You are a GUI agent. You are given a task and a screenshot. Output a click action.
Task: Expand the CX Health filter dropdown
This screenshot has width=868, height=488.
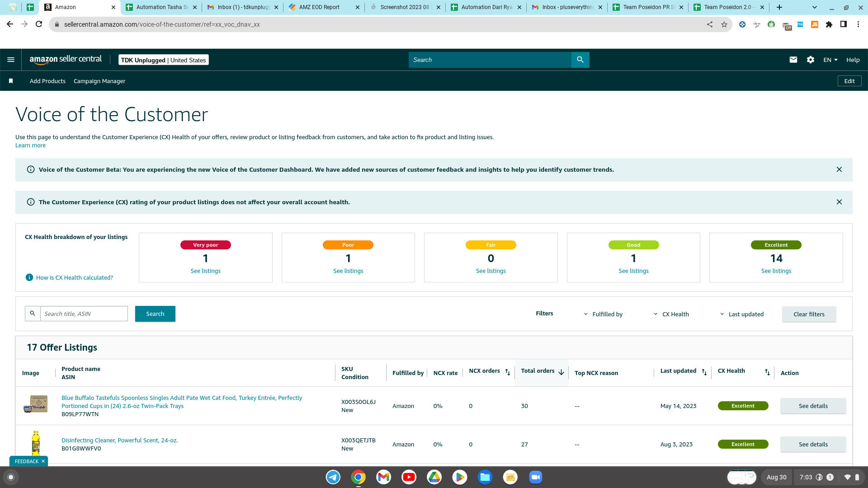click(671, 314)
